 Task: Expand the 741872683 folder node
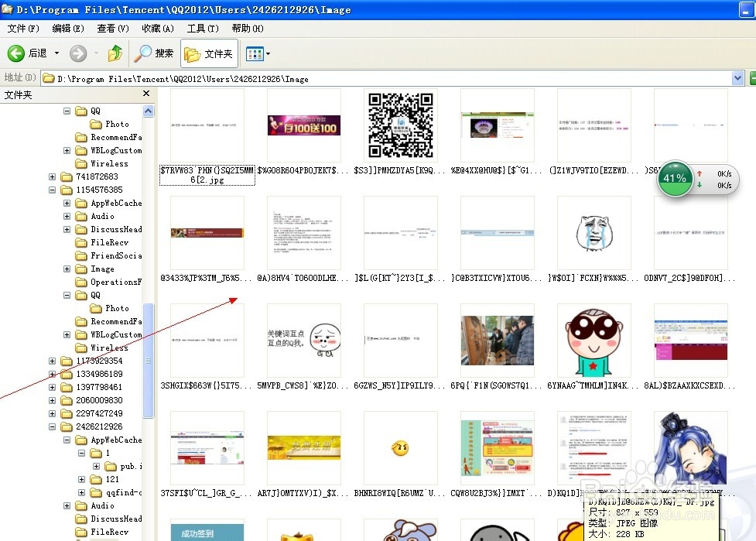coord(52,177)
